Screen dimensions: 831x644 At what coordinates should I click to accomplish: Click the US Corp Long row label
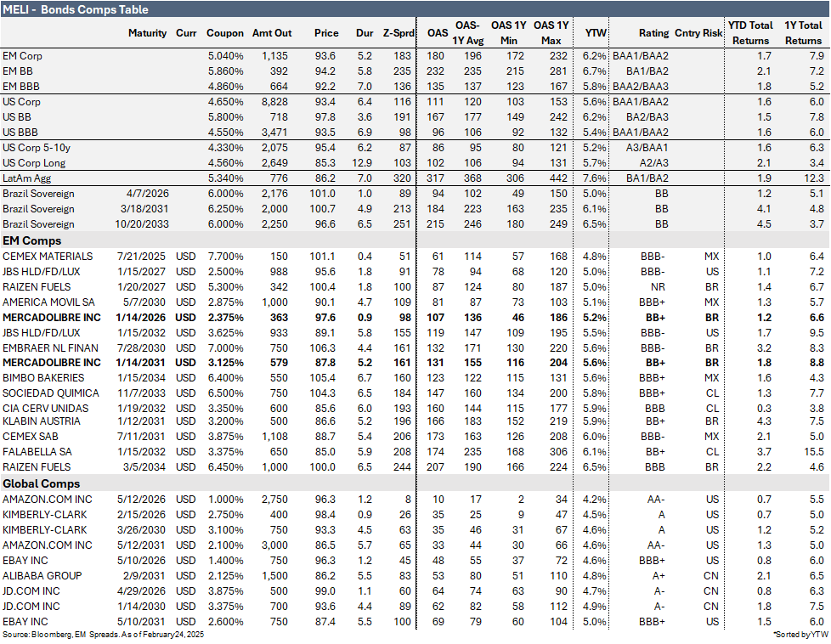tap(34, 163)
